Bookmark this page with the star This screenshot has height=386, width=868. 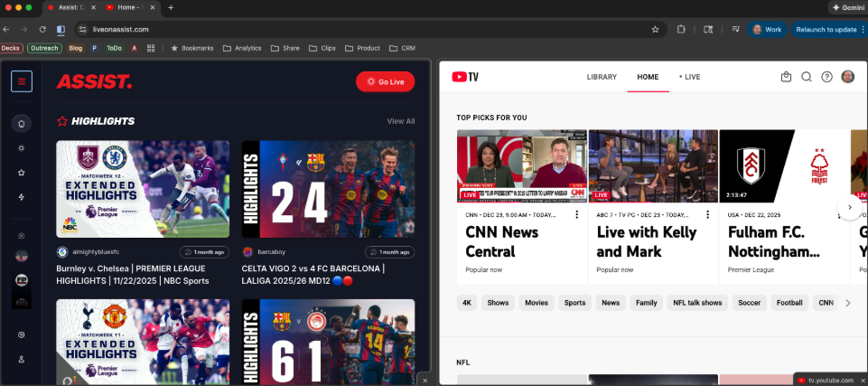[656, 29]
